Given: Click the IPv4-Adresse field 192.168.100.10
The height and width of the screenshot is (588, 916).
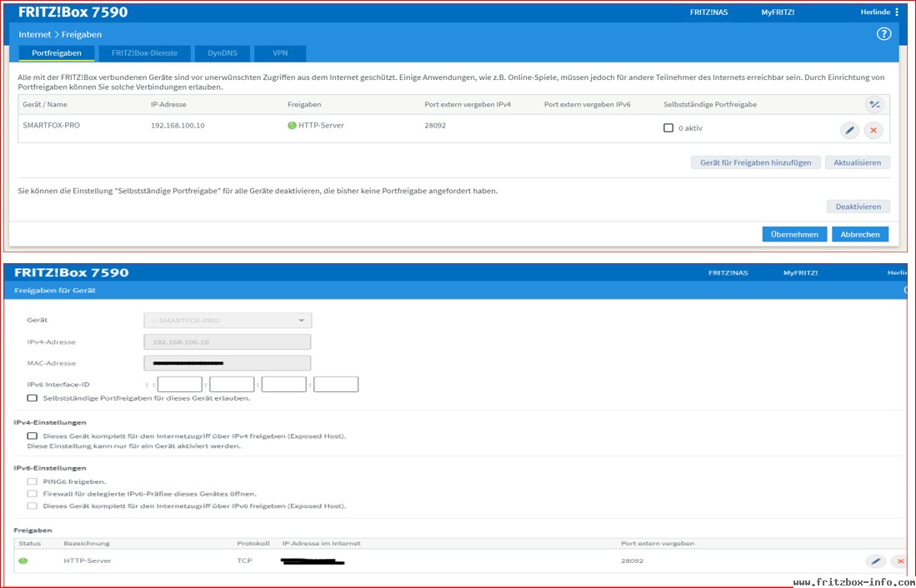Looking at the screenshot, I should [228, 341].
